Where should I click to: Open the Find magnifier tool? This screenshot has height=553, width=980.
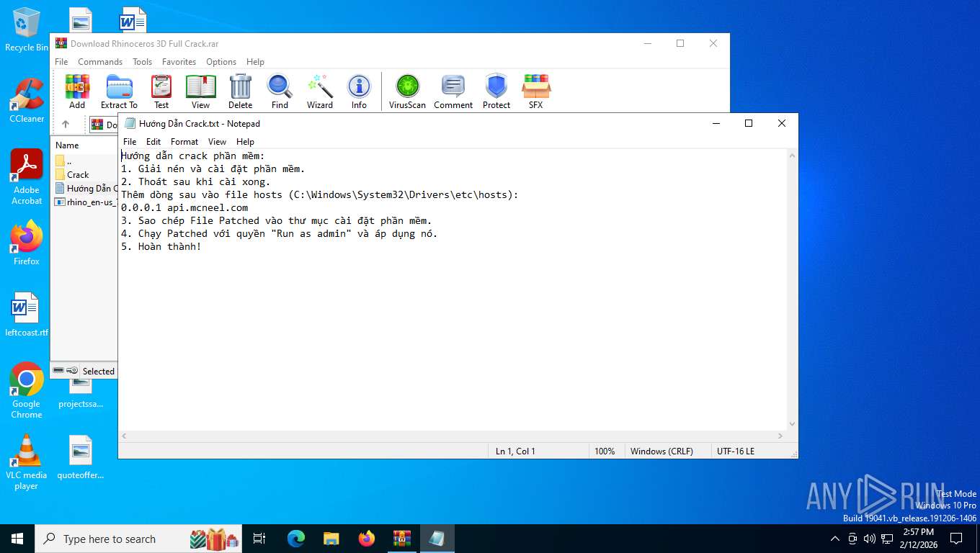[280, 91]
